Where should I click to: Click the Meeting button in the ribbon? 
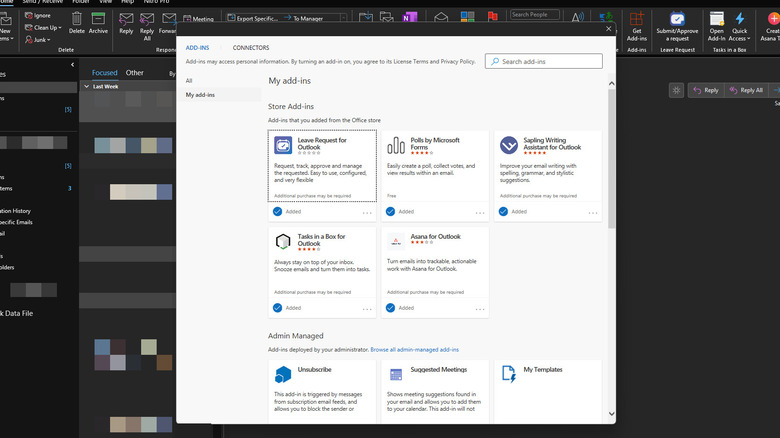[198, 19]
